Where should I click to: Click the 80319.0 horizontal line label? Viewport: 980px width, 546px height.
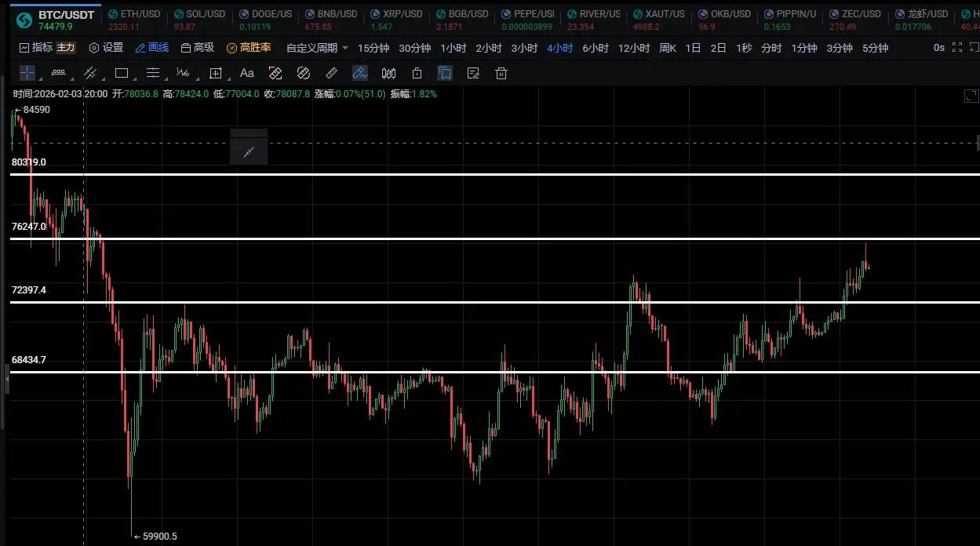tap(29, 162)
